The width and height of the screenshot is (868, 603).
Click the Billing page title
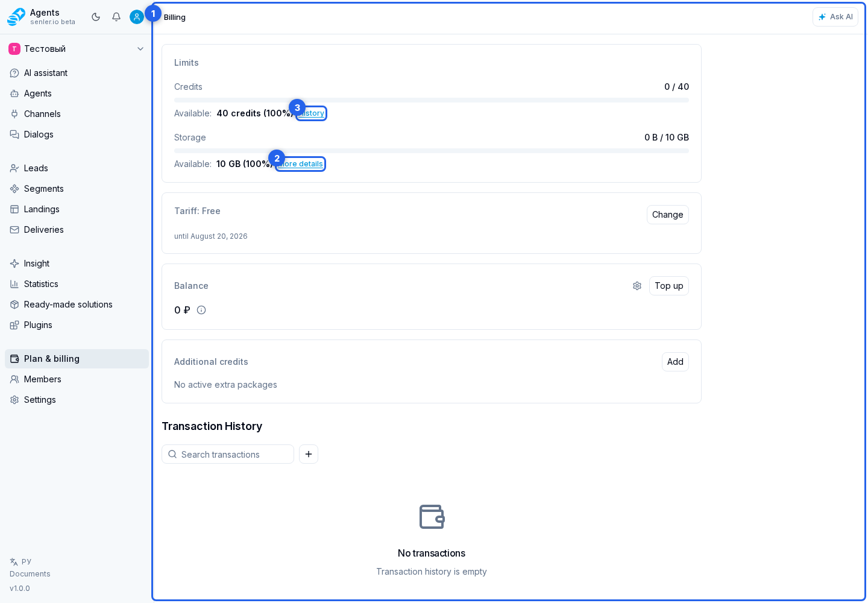coord(175,17)
